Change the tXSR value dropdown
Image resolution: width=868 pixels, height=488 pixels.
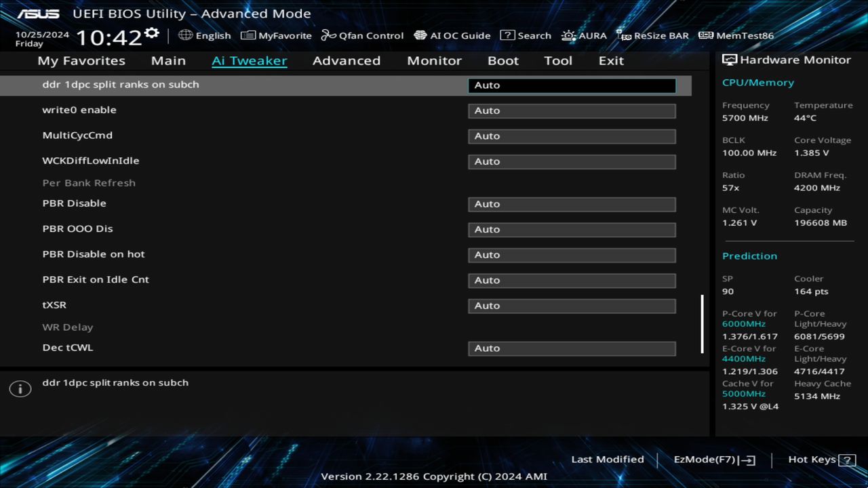coord(571,305)
